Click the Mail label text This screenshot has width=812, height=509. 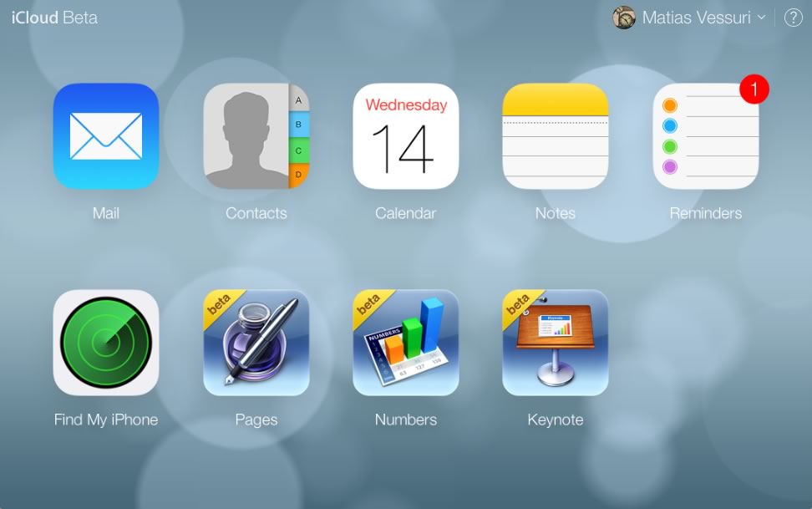(105, 213)
